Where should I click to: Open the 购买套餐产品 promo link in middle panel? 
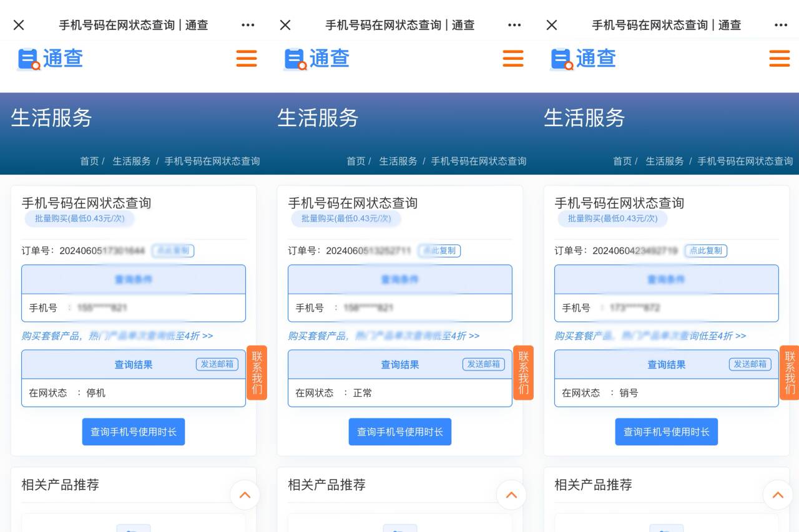tap(383, 336)
